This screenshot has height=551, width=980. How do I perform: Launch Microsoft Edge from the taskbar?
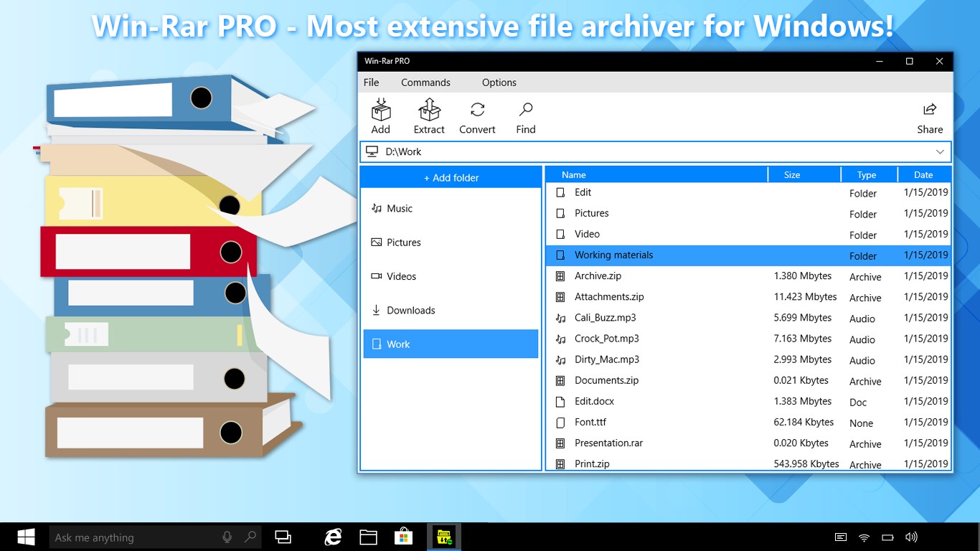coord(333,537)
